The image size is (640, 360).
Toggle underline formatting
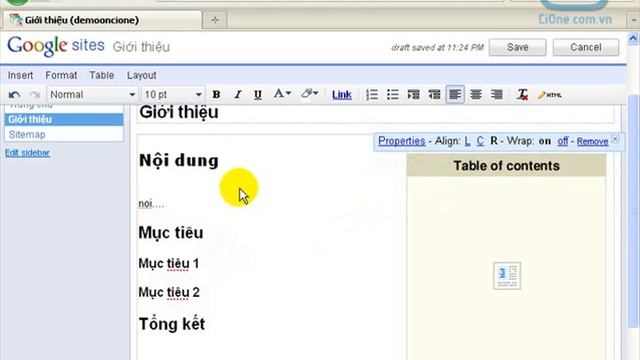pyautogui.click(x=258, y=95)
